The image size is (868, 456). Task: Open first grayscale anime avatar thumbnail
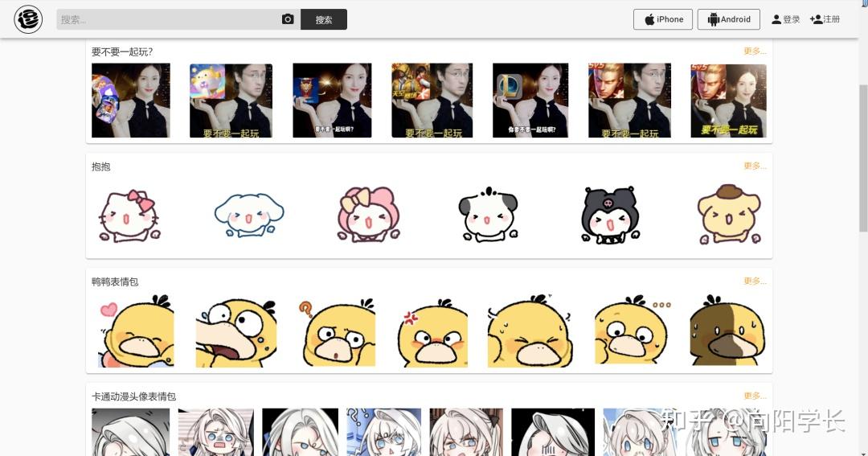pyautogui.click(x=131, y=432)
